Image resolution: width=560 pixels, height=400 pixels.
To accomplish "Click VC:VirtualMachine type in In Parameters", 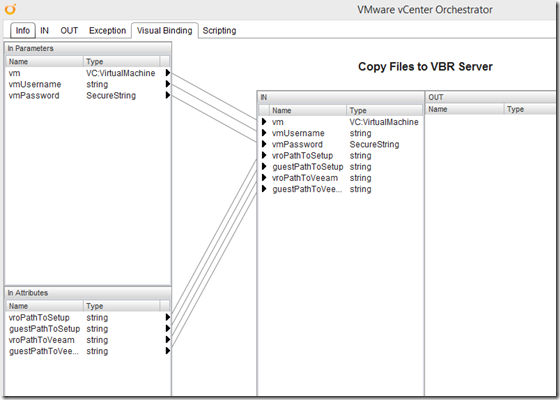I will (x=121, y=73).
